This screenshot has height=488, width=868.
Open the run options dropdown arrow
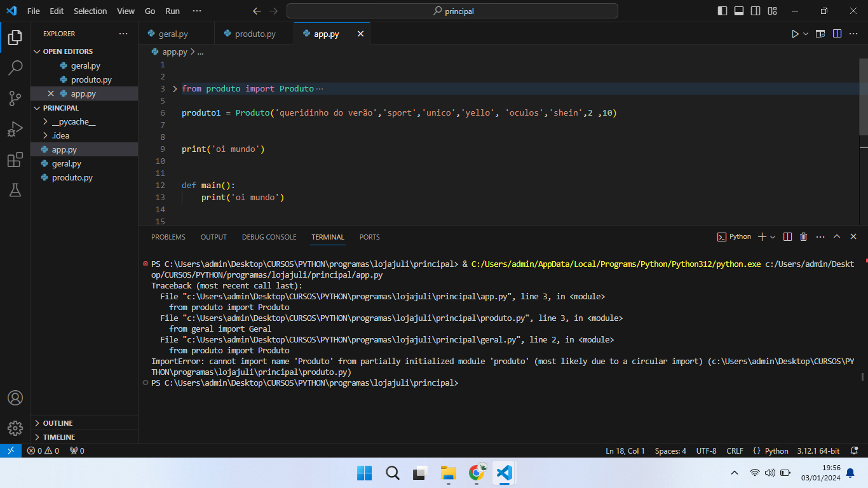[806, 34]
